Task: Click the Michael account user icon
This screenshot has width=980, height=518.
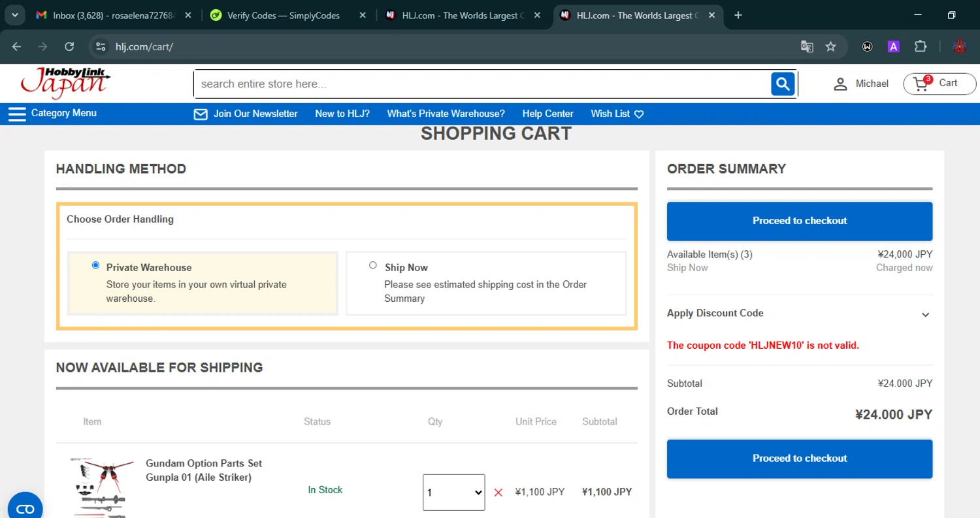Action: click(840, 84)
